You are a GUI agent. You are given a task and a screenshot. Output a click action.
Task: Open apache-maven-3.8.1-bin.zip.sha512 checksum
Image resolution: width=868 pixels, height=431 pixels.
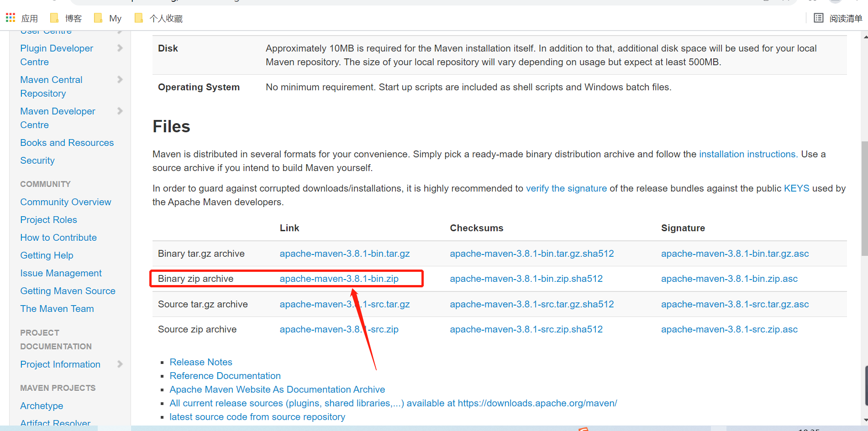(526, 279)
